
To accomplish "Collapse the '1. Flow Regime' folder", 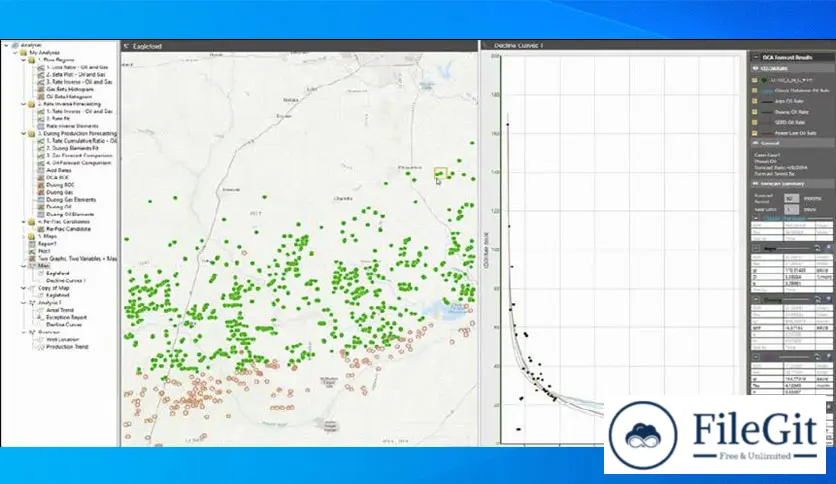I will click(x=24, y=60).
